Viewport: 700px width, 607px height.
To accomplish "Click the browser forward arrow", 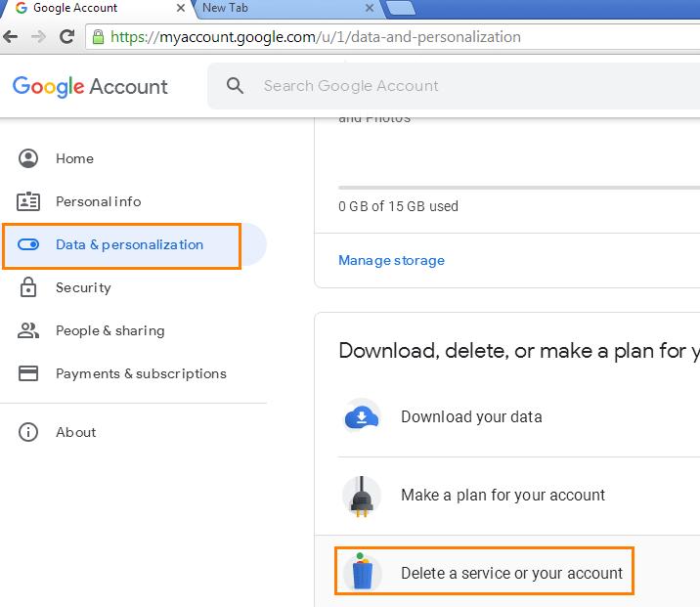I will tap(39, 36).
